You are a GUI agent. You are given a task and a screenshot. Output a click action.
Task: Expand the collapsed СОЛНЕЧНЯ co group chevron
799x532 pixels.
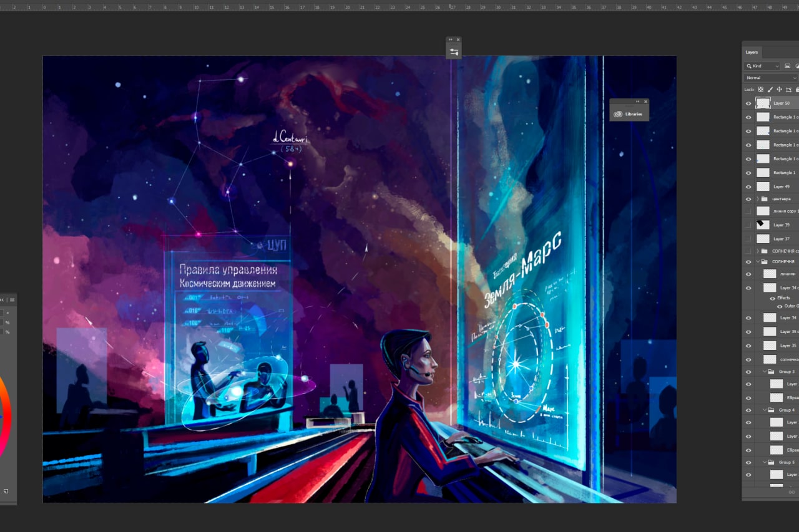(x=758, y=251)
